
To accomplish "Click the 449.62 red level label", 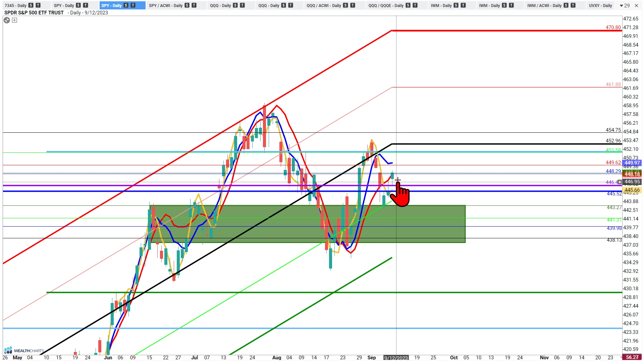I will click(x=613, y=163).
